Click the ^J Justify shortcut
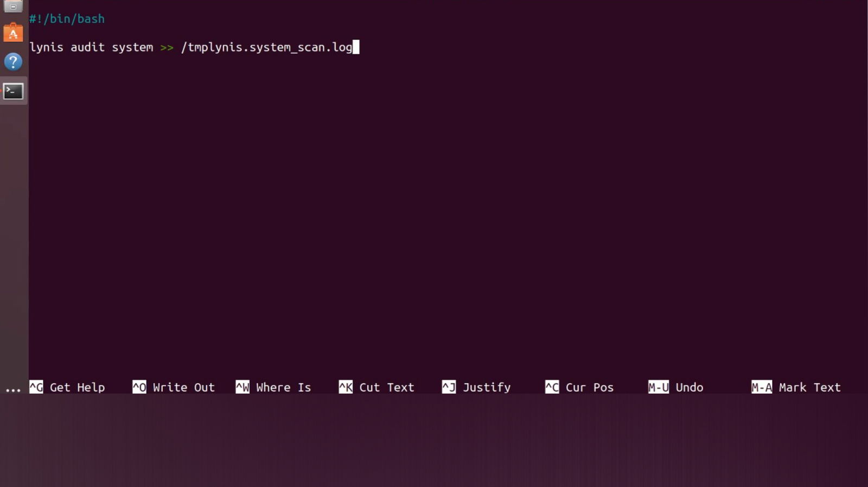This screenshot has width=868, height=487. (x=476, y=387)
